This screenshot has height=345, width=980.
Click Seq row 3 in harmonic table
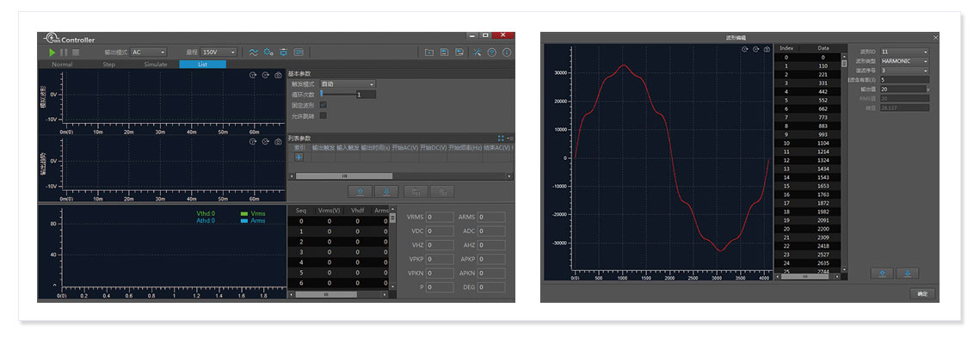point(338,252)
